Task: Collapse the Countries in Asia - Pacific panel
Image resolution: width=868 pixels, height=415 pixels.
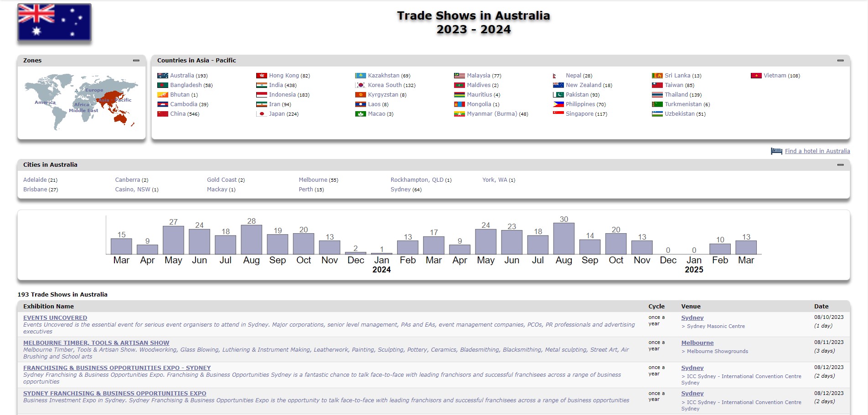Action: (x=840, y=61)
